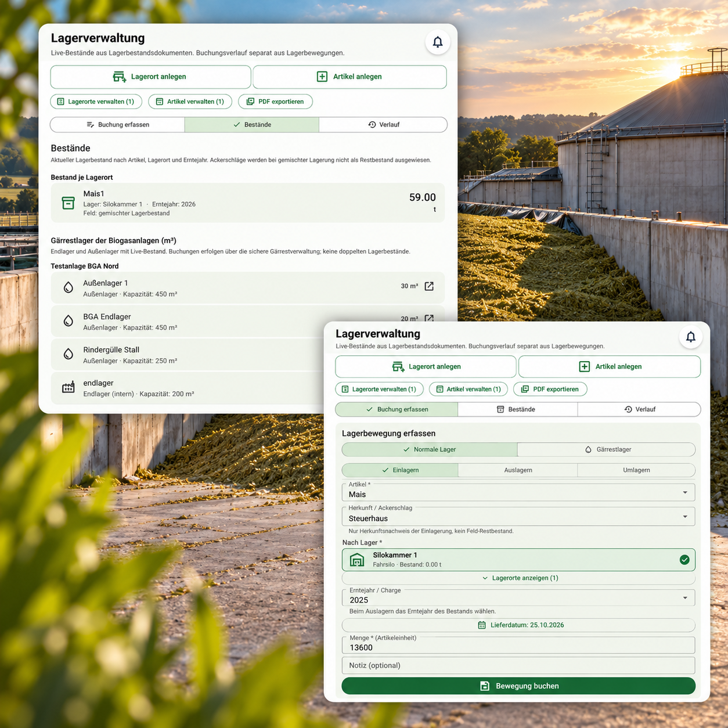Submit with the Bewegung buchen button
728x728 pixels.
[x=518, y=686]
